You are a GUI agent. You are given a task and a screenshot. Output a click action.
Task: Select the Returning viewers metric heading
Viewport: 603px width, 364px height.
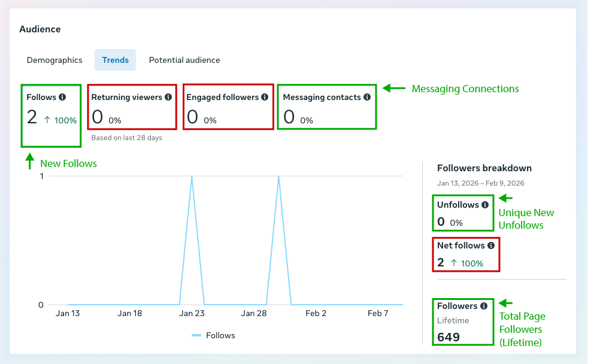coord(127,97)
